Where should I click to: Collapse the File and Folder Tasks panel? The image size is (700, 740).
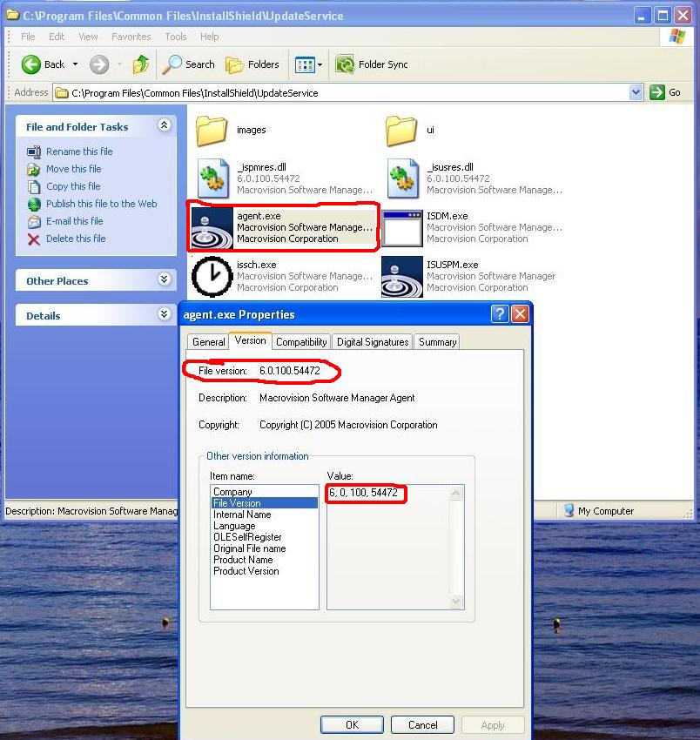coord(164,125)
